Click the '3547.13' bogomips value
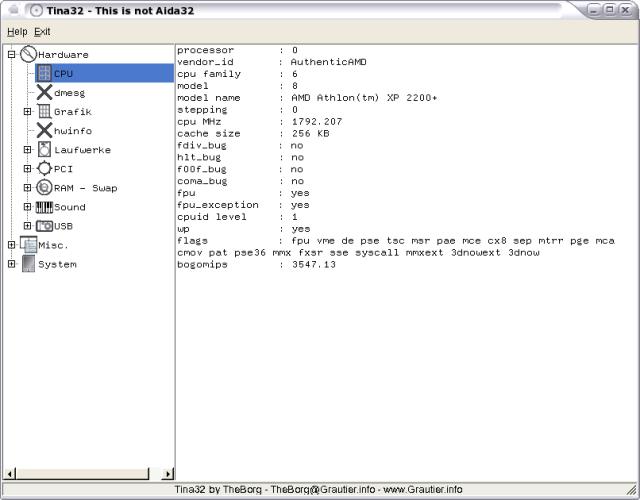 coord(313,264)
